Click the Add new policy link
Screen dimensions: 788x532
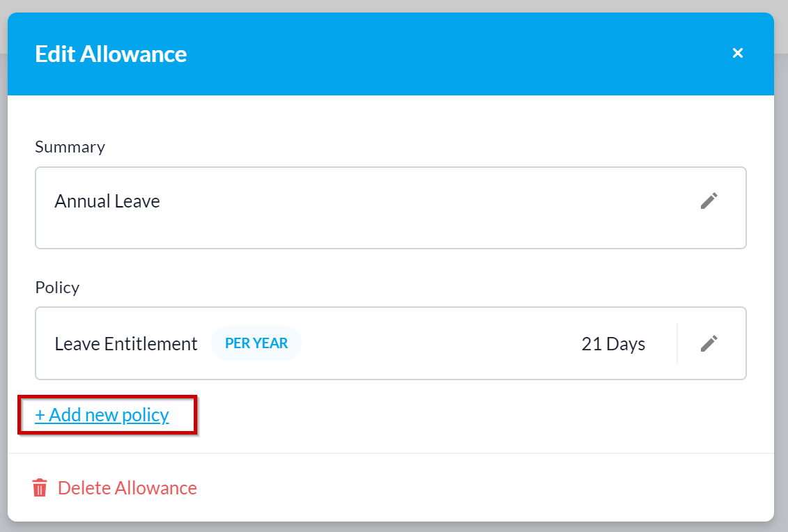(x=102, y=415)
